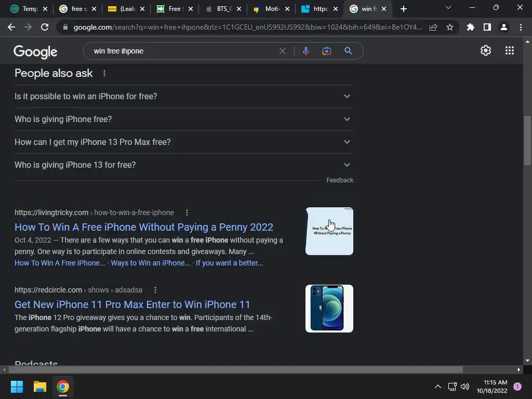This screenshot has width=532, height=399.
Task: Open a new browser tab
Action: coord(403,9)
